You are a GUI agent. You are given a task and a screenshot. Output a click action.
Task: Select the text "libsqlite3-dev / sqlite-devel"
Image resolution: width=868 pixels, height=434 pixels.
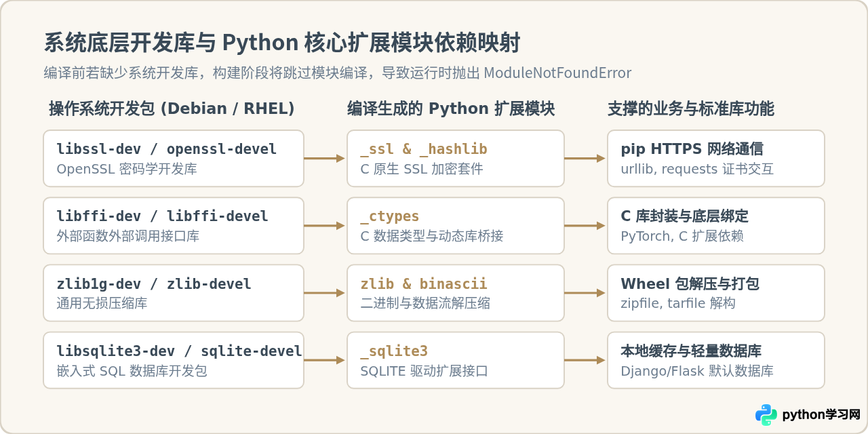[179, 351]
